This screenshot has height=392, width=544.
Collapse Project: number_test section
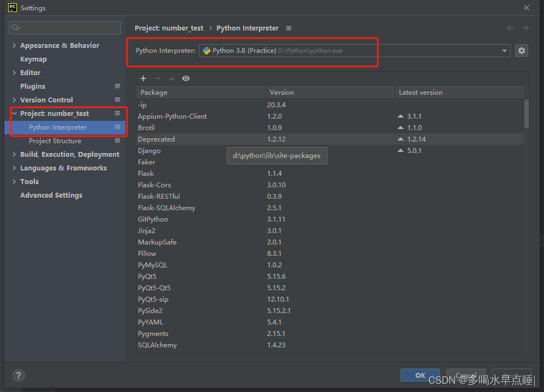14,113
